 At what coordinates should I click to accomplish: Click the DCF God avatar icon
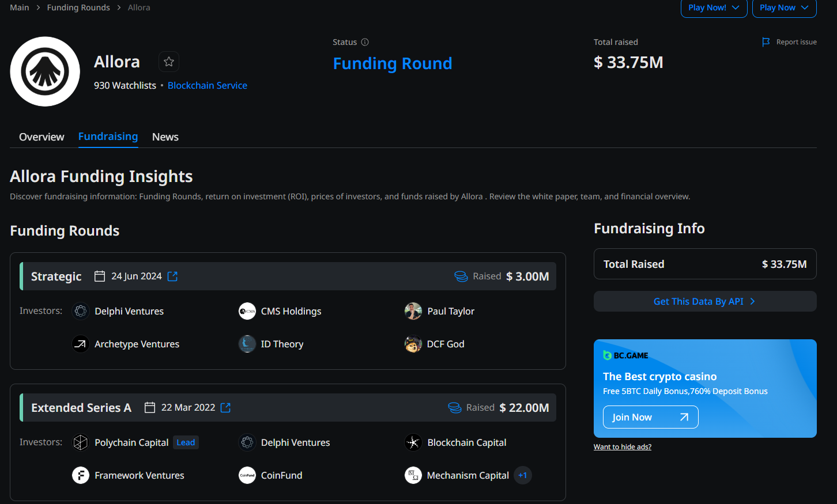pyautogui.click(x=413, y=344)
